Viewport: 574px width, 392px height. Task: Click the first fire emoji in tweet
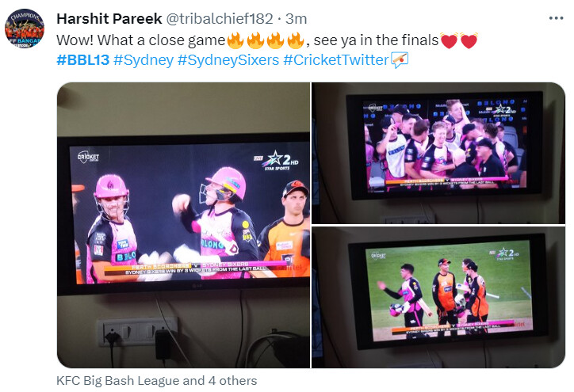point(235,40)
